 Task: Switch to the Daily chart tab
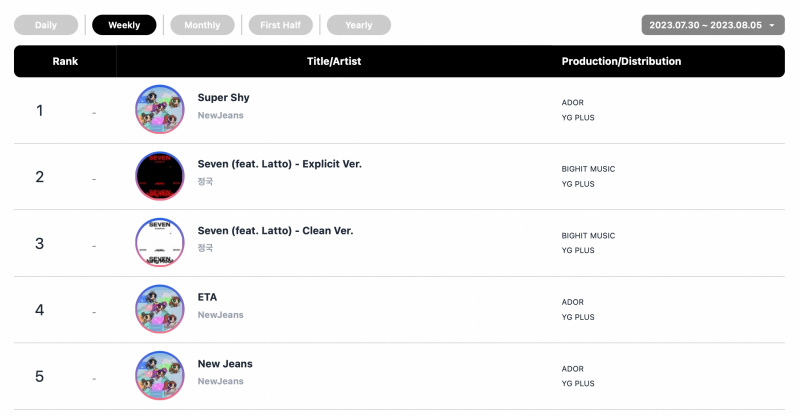[x=46, y=25]
